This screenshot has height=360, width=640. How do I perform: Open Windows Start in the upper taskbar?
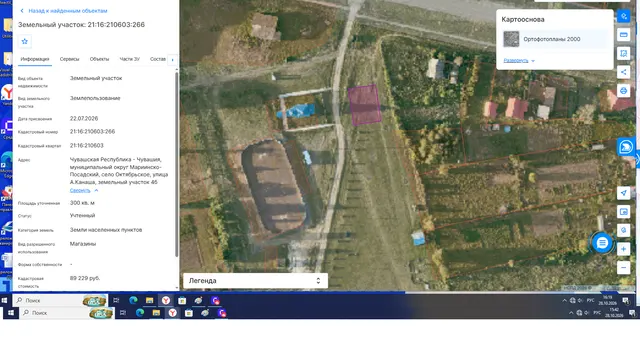tap(4, 300)
